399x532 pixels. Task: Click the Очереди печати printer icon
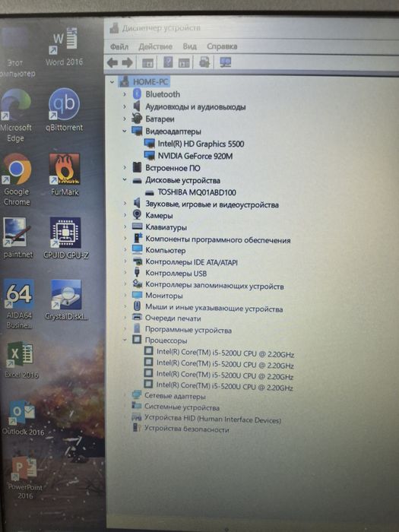pos(137,318)
